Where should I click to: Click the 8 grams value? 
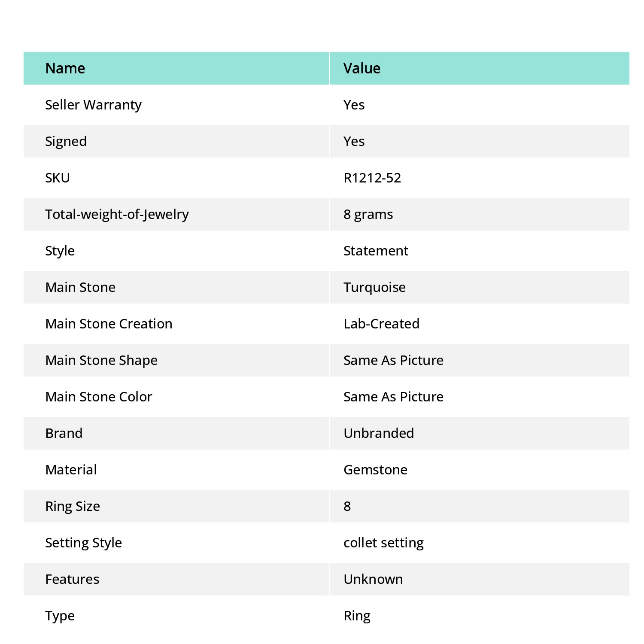pos(368,214)
